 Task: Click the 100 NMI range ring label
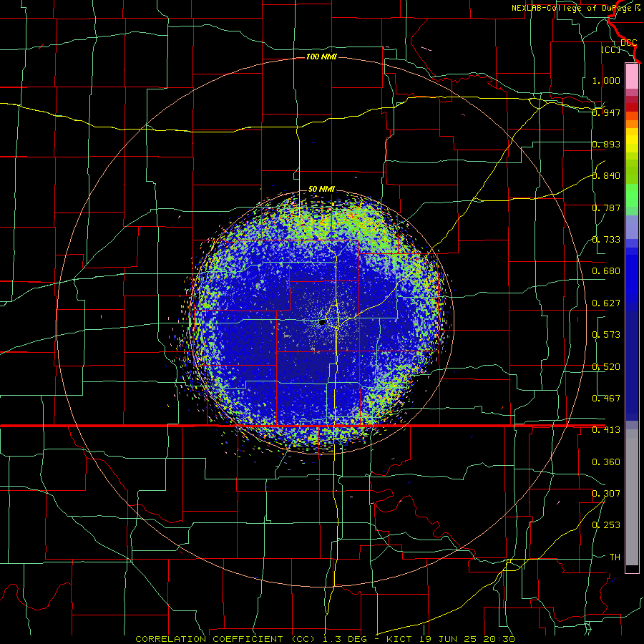click(x=321, y=57)
